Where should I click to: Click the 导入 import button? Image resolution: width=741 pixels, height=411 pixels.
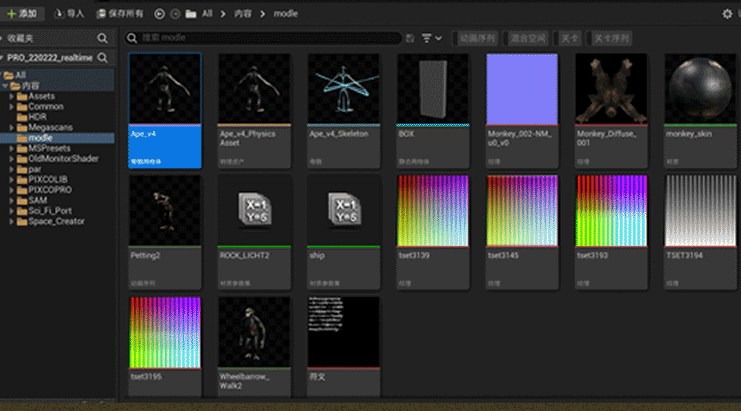tap(69, 14)
